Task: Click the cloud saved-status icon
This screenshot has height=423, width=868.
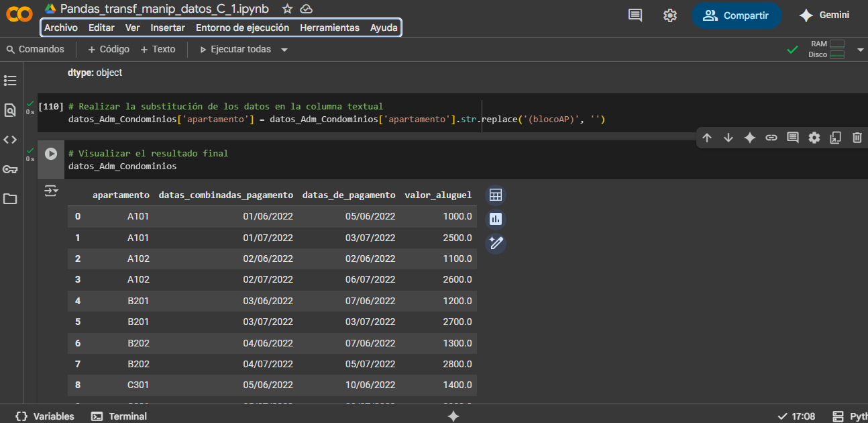Action: (306, 9)
